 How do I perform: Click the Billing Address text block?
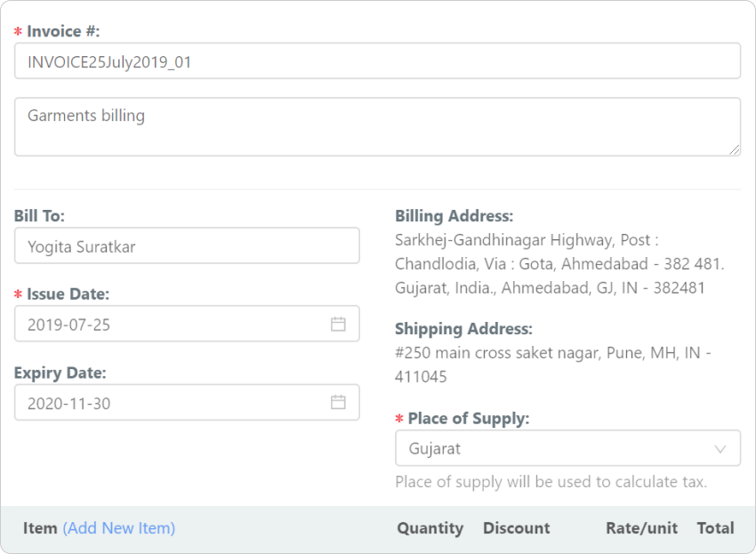tap(559, 264)
